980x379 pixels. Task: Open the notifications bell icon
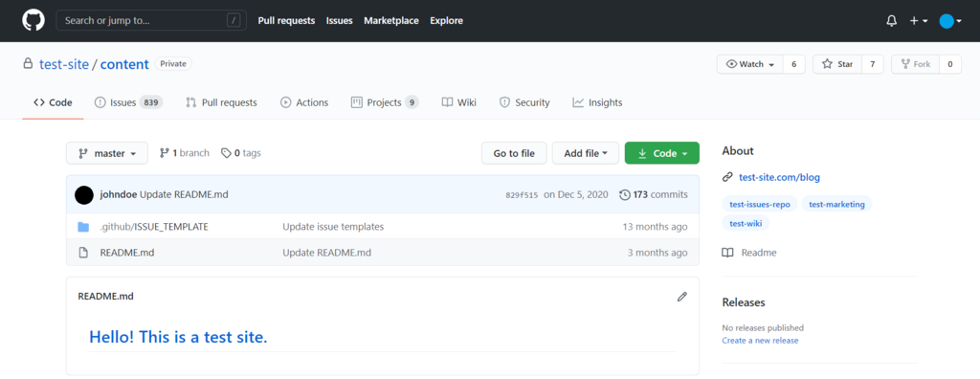pyautogui.click(x=892, y=21)
